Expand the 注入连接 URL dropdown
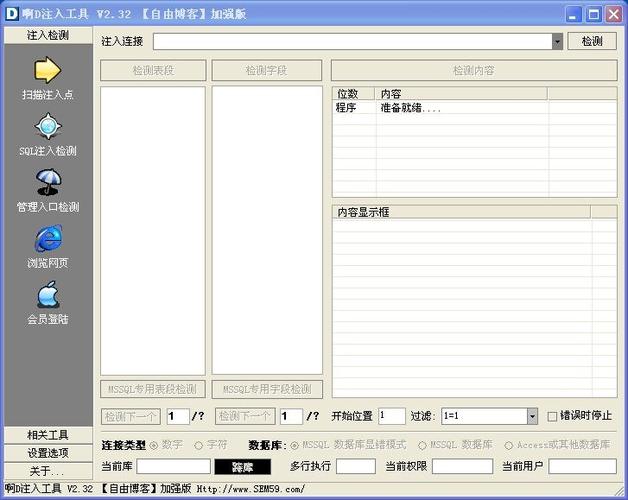 (557, 41)
